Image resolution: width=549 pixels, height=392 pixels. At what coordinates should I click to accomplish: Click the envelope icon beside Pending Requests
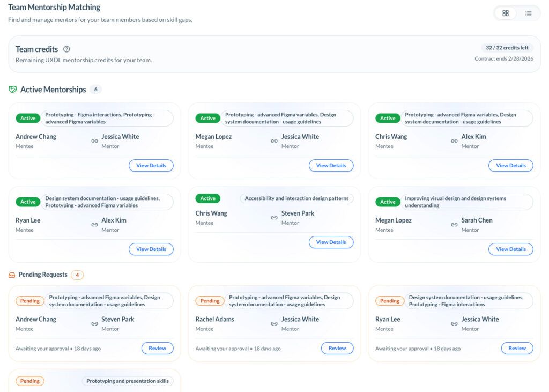point(12,274)
